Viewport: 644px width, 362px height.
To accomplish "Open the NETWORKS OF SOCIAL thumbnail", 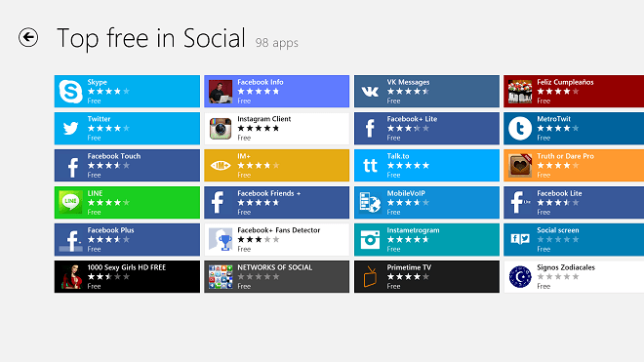I will pyautogui.click(x=221, y=276).
